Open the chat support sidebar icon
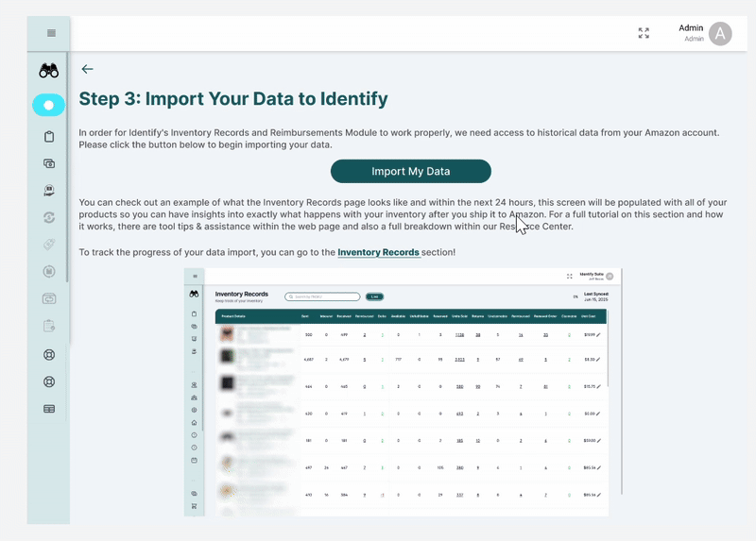This screenshot has height=541, width=756. (x=49, y=191)
